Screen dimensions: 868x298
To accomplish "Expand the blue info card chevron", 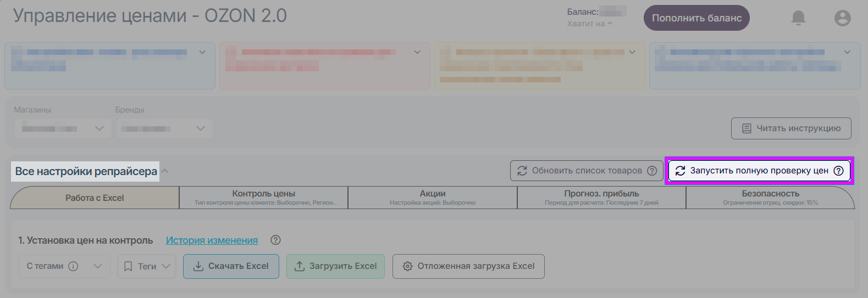I will point(202,52).
